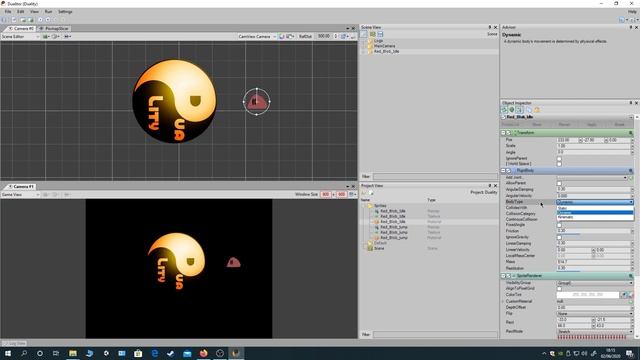Collapse the SpriteRenderer component section
Image resolution: width=640 pixels, height=360 pixels.
pos(503,276)
